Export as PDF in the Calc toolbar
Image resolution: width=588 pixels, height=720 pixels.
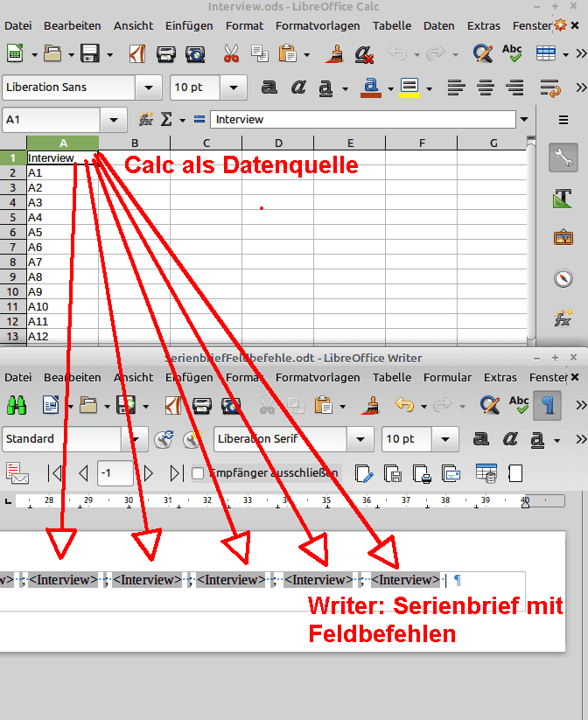pos(136,53)
